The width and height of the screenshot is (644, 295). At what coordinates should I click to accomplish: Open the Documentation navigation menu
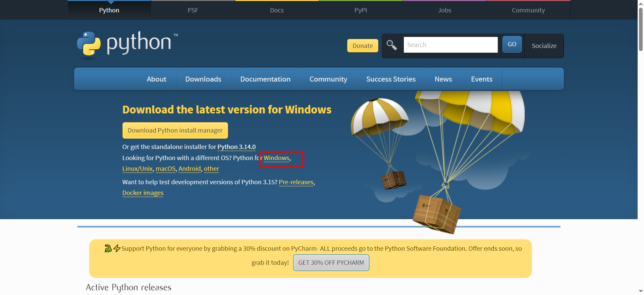click(x=265, y=79)
